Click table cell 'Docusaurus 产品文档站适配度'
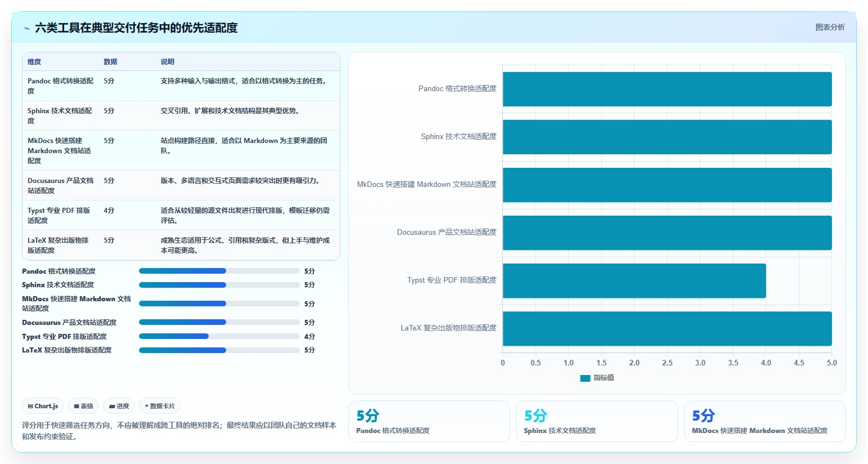The height and width of the screenshot is (464, 868). coord(61,185)
